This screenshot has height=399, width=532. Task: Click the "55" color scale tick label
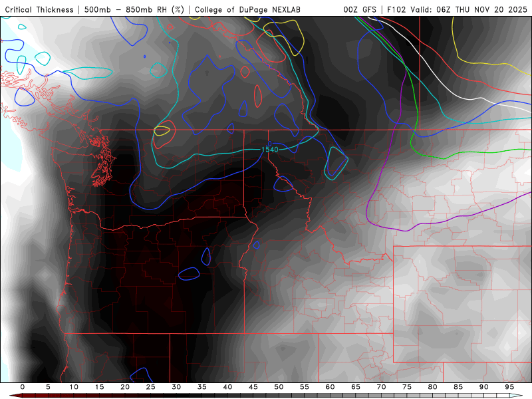point(305,387)
